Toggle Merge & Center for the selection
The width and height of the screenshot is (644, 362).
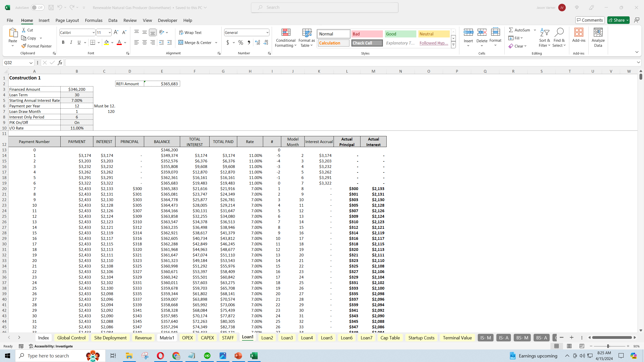(195, 42)
